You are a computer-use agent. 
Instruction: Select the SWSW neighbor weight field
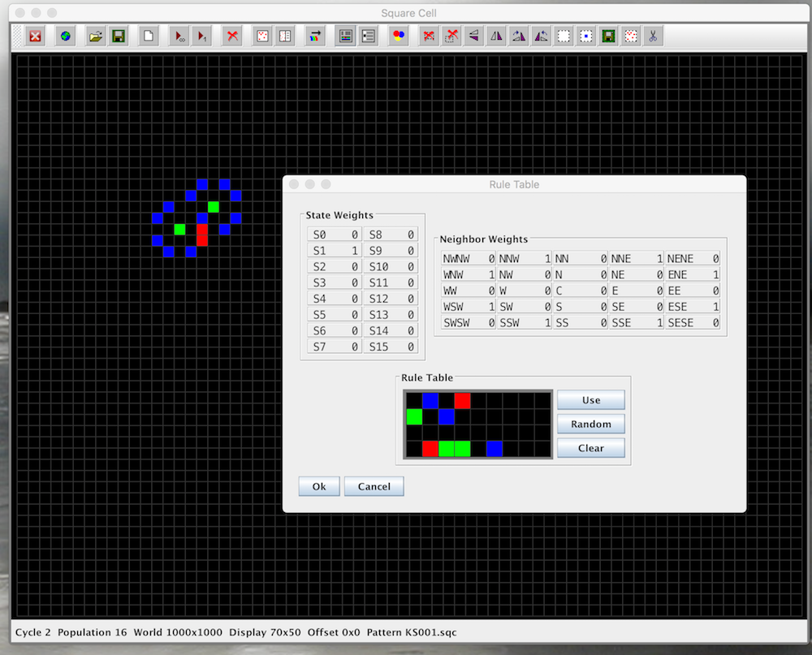[x=469, y=322]
